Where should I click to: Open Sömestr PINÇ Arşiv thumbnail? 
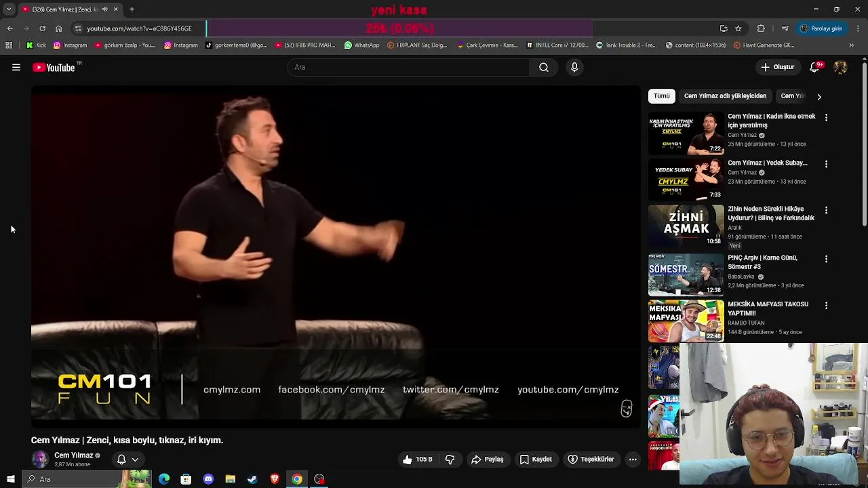(686, 274)
